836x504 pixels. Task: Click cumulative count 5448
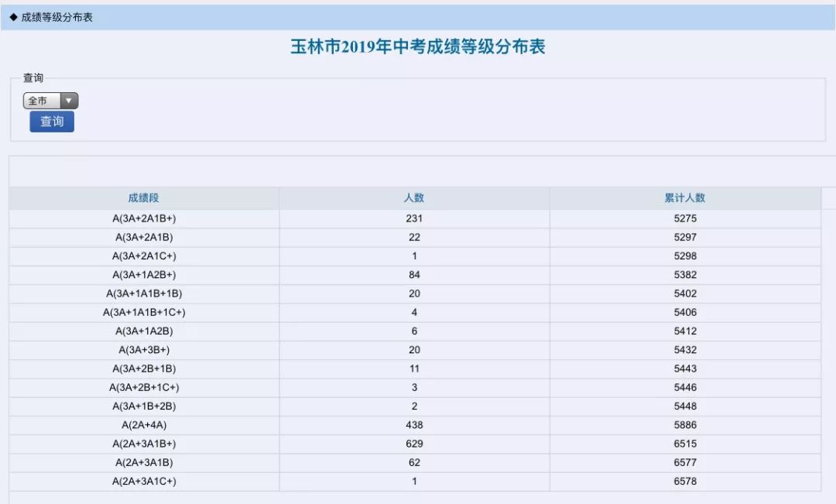point(685,406)
